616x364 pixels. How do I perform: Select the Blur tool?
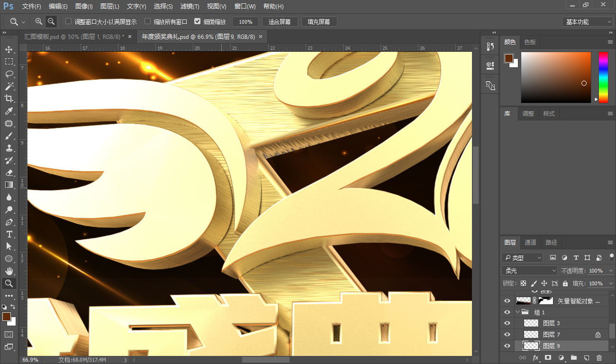point(9,197)
